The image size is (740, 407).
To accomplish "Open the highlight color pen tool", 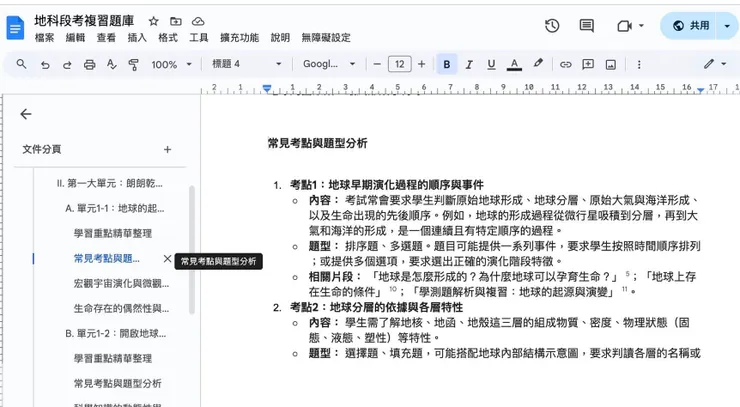I will (538, 63).
